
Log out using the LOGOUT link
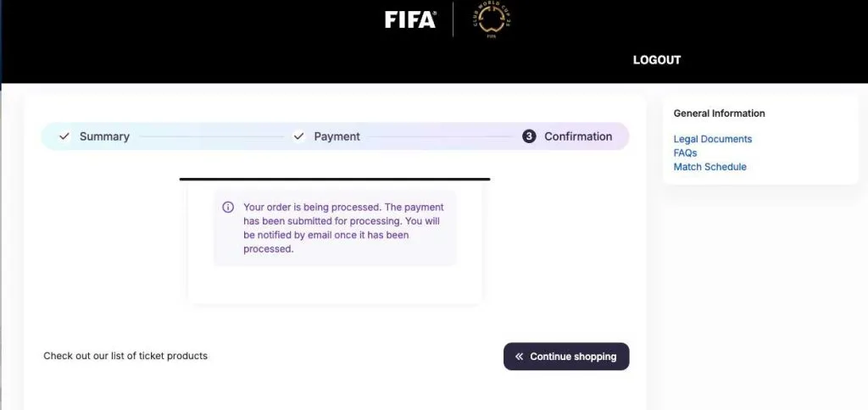pos(657,60)
